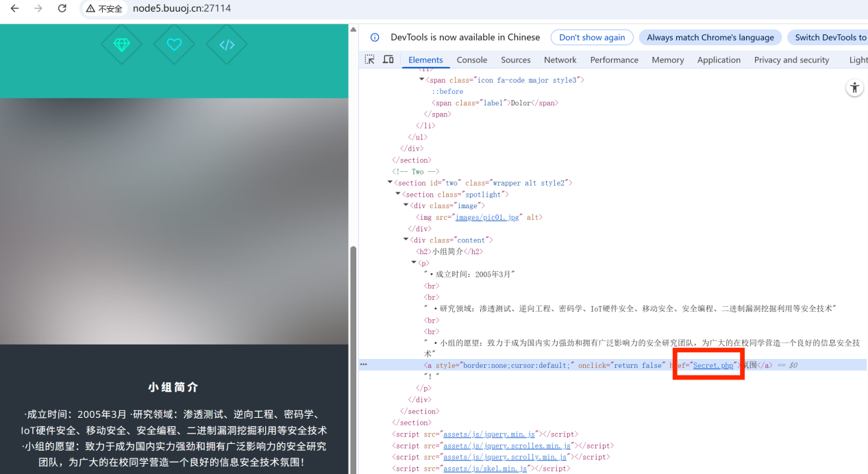The width and height of the screenshot is (868, 474).
Task: Collapse the span icon fa-code node
Action: coord(421,80)
